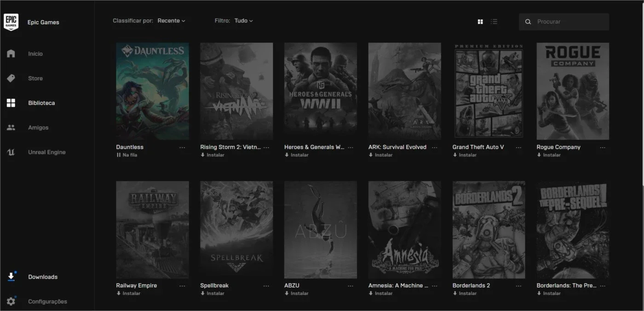Click Instalar under Borderlands 2
The width and height of the screenshot is (644, 311).
point(465,294)
